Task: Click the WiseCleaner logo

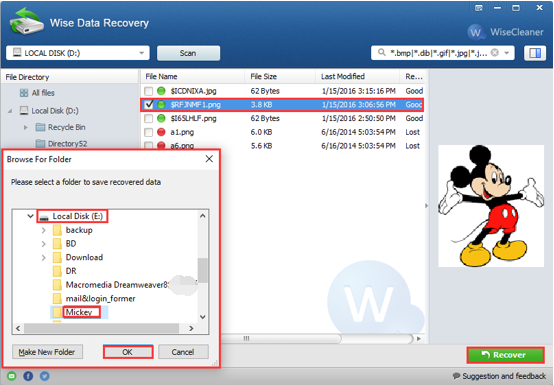Action: 505,32
